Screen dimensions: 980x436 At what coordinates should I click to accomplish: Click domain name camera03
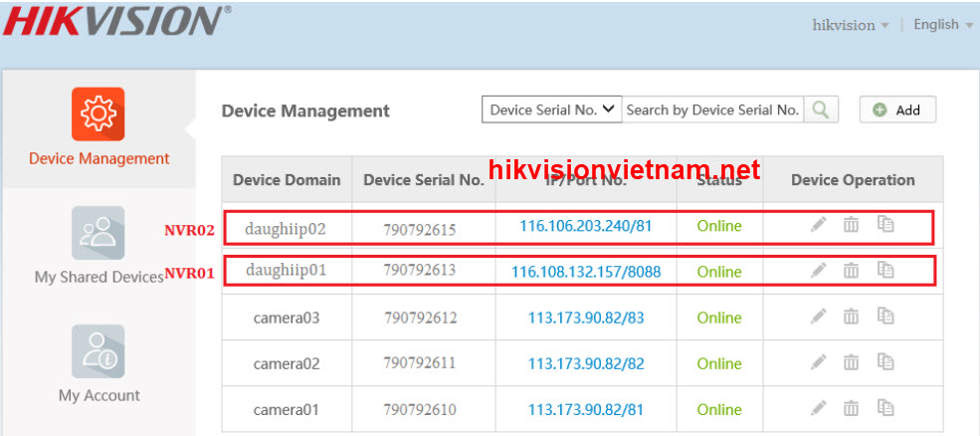(x=287, y=318)
